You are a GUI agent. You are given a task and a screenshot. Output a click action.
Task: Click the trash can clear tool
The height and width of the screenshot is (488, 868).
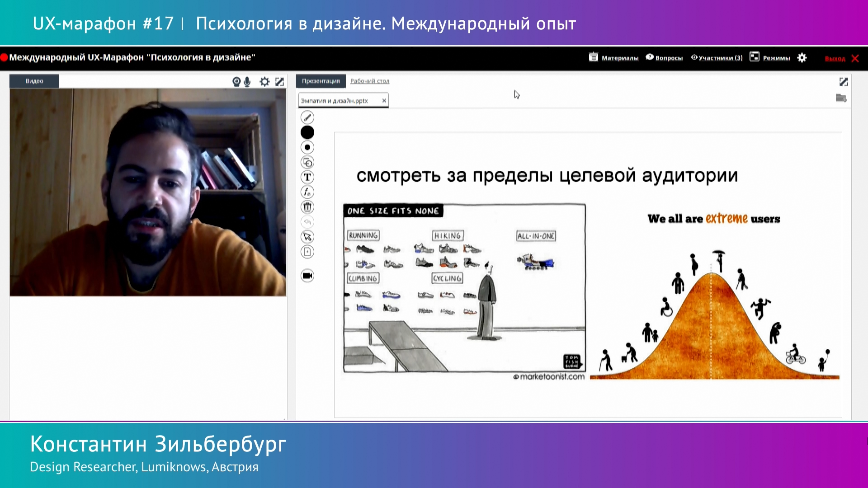point(307,207)
